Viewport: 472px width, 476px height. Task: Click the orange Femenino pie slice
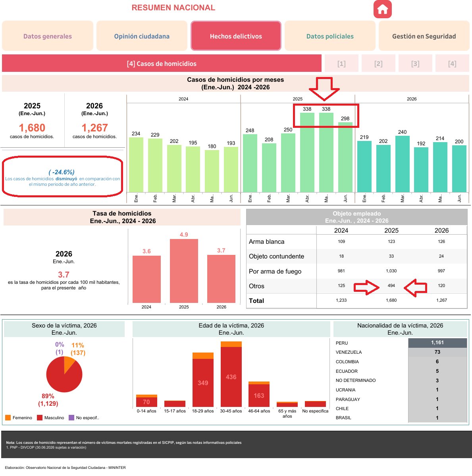[68, 363]
